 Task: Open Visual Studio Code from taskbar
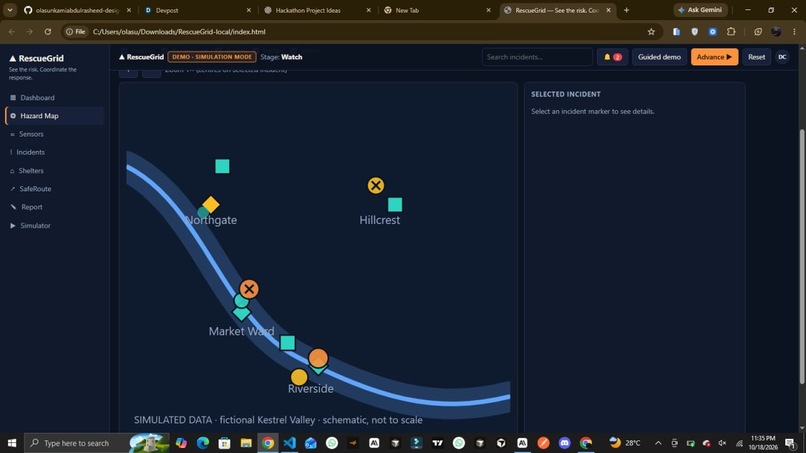click(289, 443)
